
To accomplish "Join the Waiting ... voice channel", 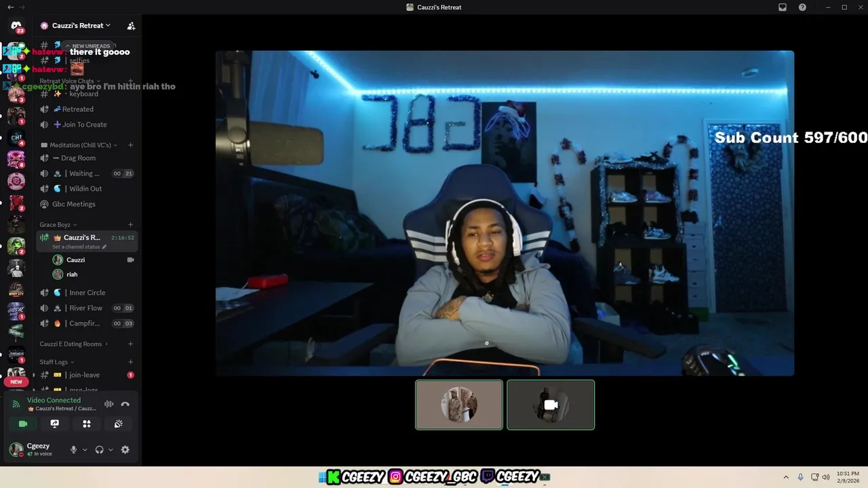I will [87, 174].
